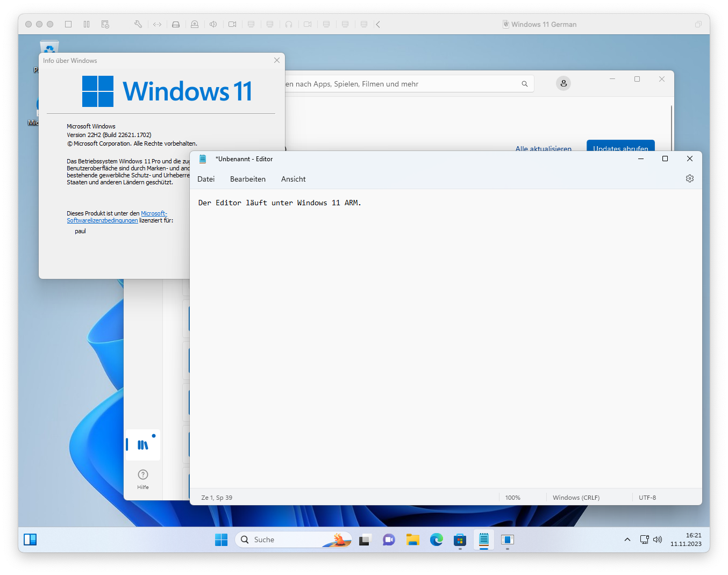Open File Explorer from the taskbar

[413, 540]
